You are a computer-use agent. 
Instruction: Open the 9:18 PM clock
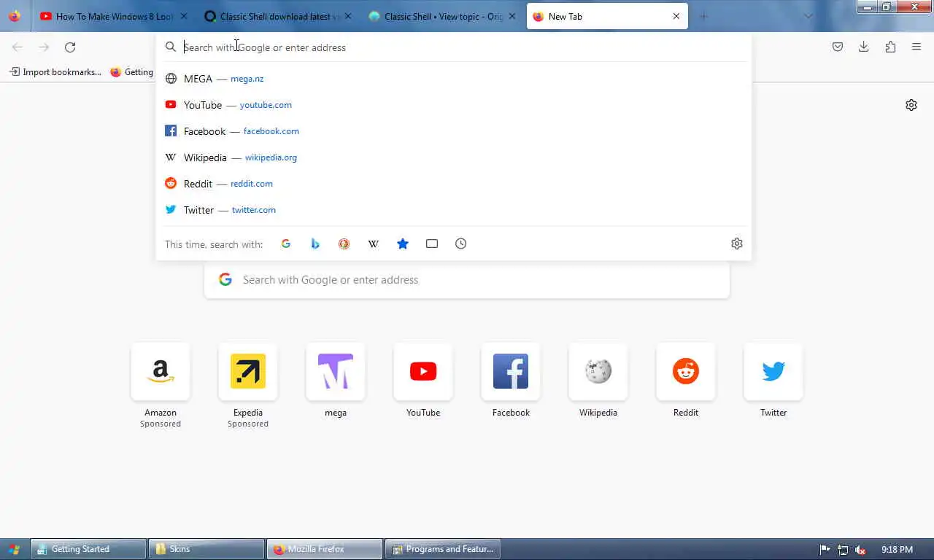[897, 550]
